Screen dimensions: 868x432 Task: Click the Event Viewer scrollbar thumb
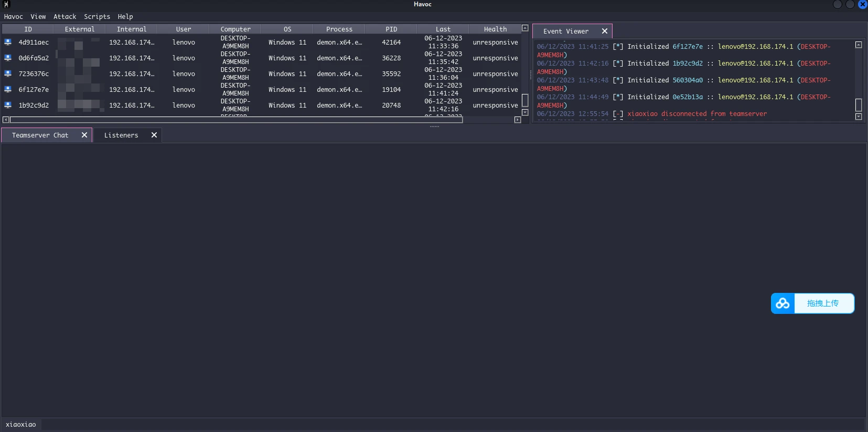tap(859, 105)
